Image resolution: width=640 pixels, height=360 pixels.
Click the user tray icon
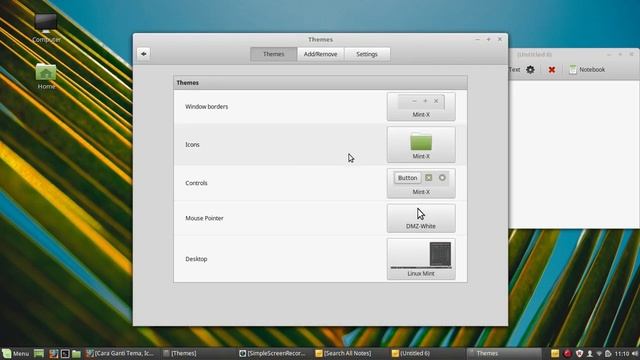coord(589,353)
